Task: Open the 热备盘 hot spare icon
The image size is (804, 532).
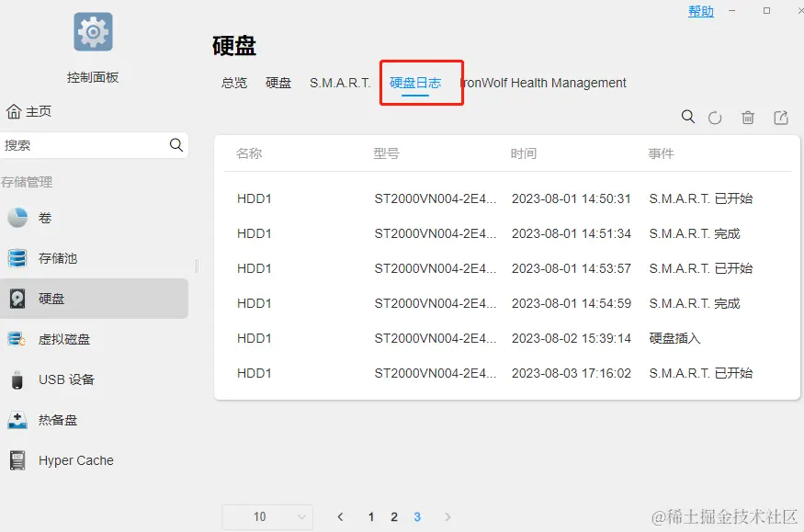Action: pos(17,420)
